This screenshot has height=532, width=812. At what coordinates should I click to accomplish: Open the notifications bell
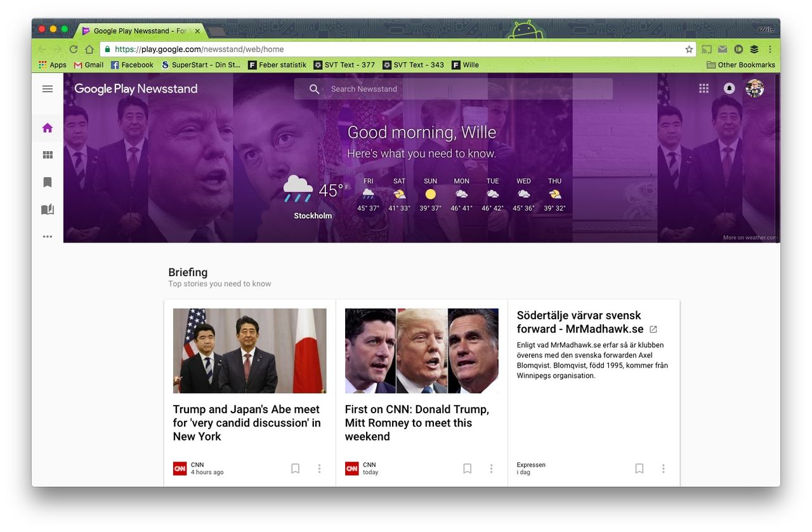[x=728, y=88]
